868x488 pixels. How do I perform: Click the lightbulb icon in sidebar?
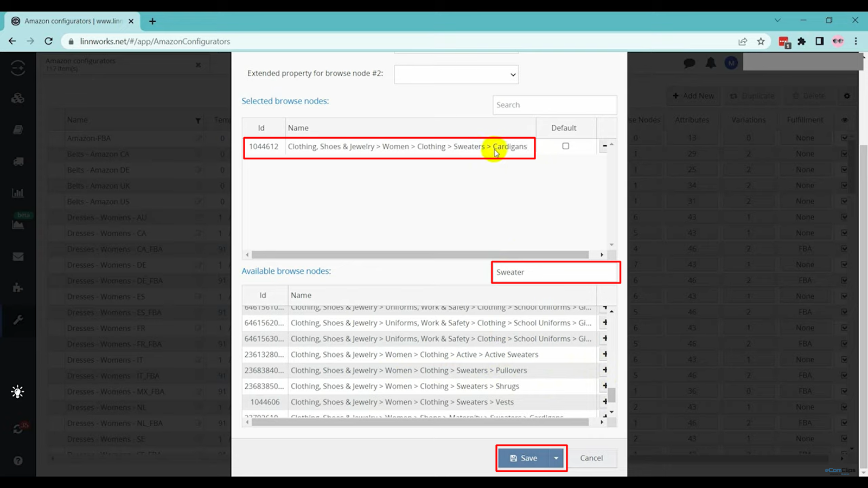click(x=17, y=391)
